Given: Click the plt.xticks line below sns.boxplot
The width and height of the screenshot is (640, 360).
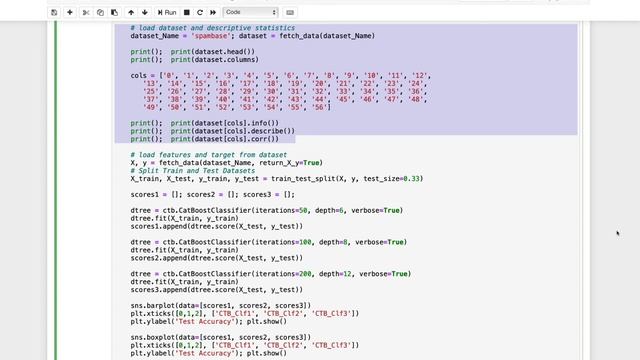Looking at the screenshot, I should click(x=245, y=345).
